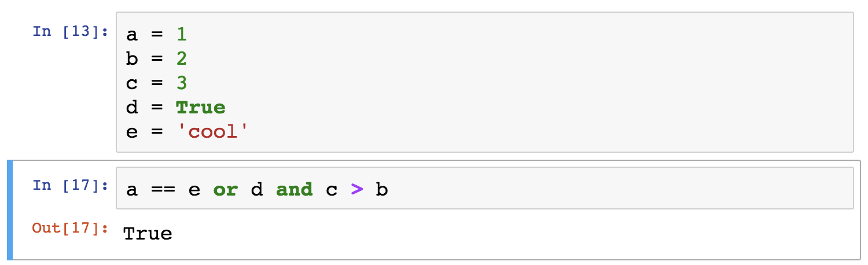Image resolution: width=868 pixels, height=265 pixels.
Task: Click variable d in cell 17 expression
Action: coord(257,189)
